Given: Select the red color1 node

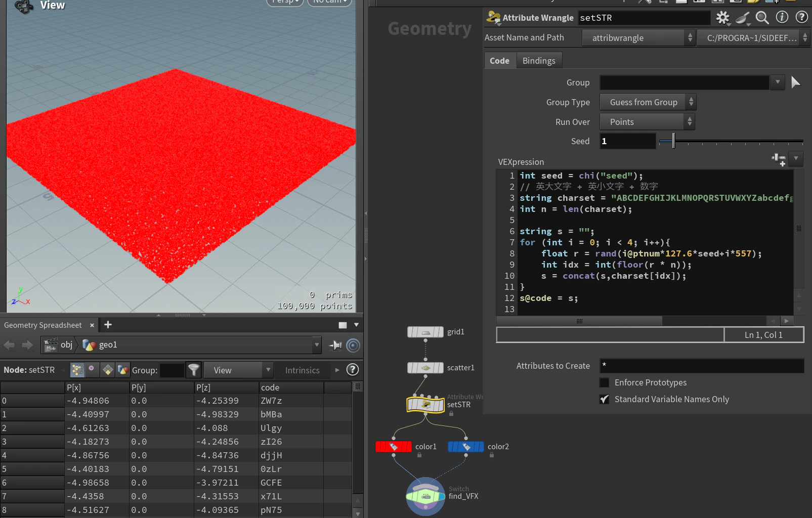Looking at the screenshot, I should click(394, 447).
